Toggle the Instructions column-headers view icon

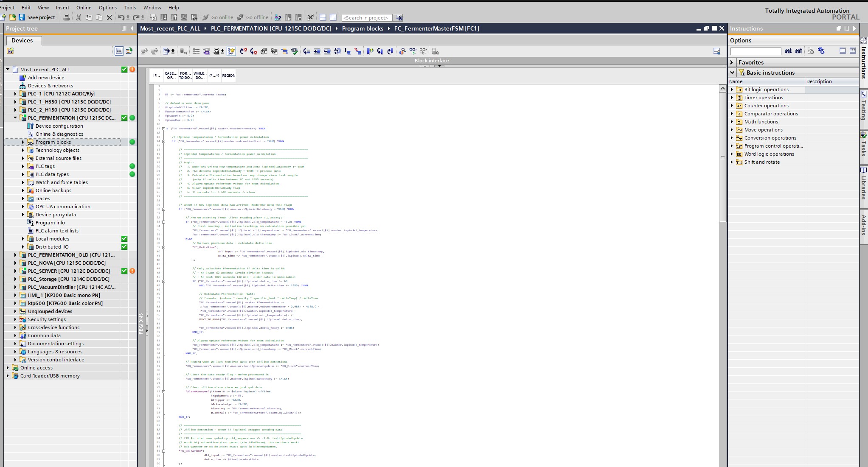pos(843,51)
